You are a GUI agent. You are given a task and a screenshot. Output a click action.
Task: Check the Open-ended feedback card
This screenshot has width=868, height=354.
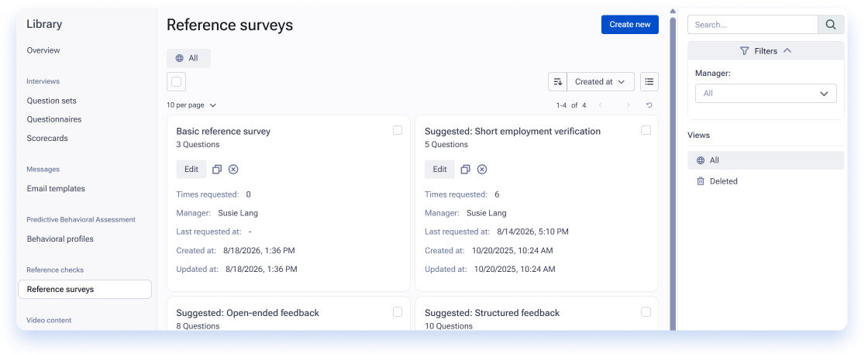(398, 312)
